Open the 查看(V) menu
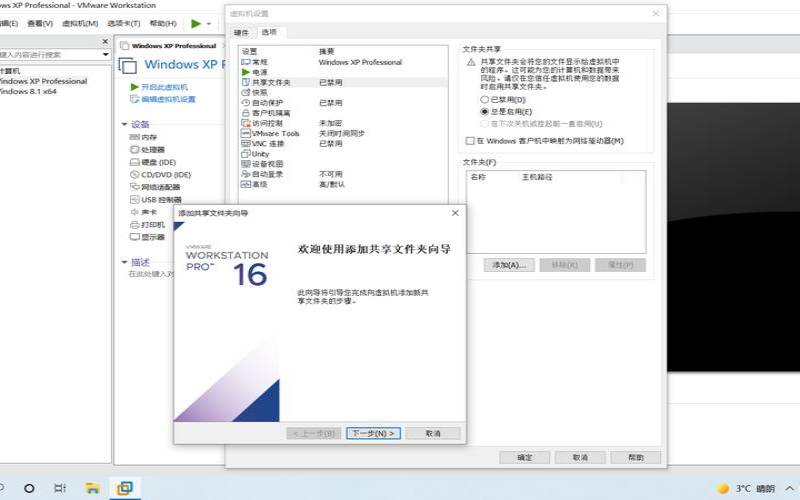This screenshot has width=800, height=500. click(40, 23)
